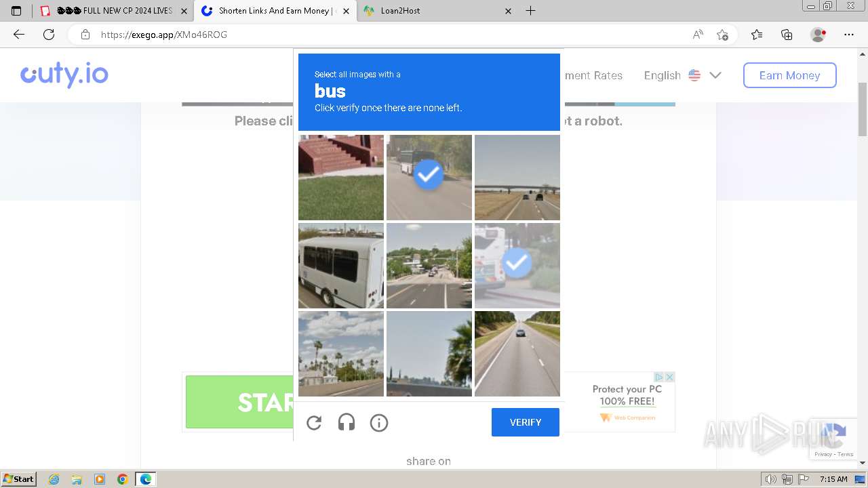This screenshot has width=868, height=488.
Task: Click the taskbar clock showing 7:15 AM
Action: click(x=833, y=479)
